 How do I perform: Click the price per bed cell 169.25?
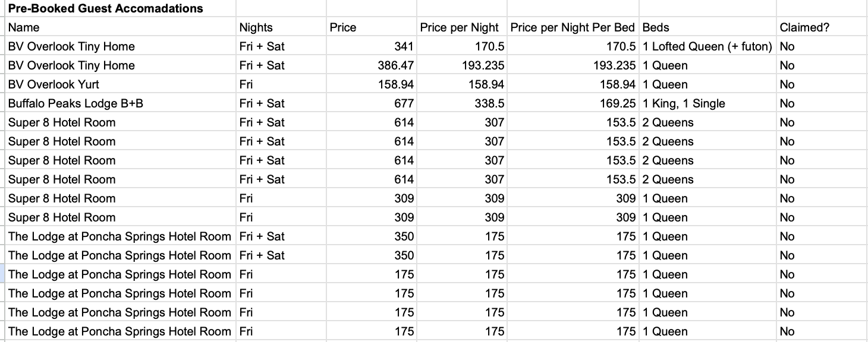tap(573, 103)
